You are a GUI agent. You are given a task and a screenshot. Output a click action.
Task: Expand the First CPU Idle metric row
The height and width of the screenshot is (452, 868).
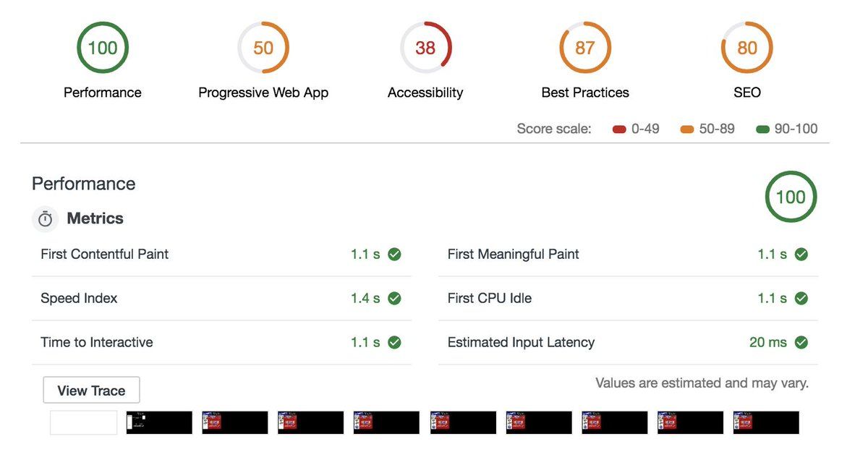click(x=629, y=299)
